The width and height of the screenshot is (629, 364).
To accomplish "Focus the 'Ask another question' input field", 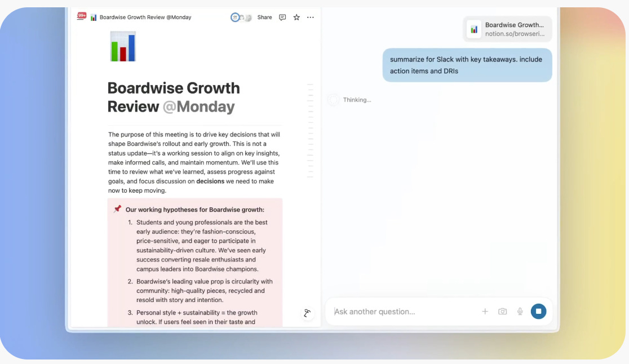I will coord(404,312).
